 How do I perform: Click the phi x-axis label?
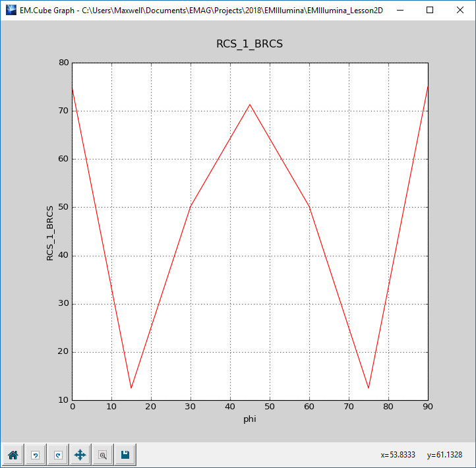coord(250,419)
